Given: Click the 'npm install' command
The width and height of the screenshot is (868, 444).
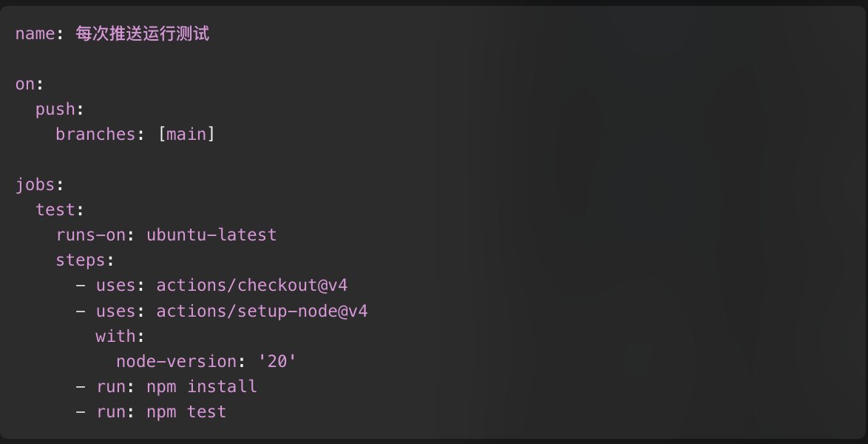Looking at the screenshot, I should click(x=202, y=386).
